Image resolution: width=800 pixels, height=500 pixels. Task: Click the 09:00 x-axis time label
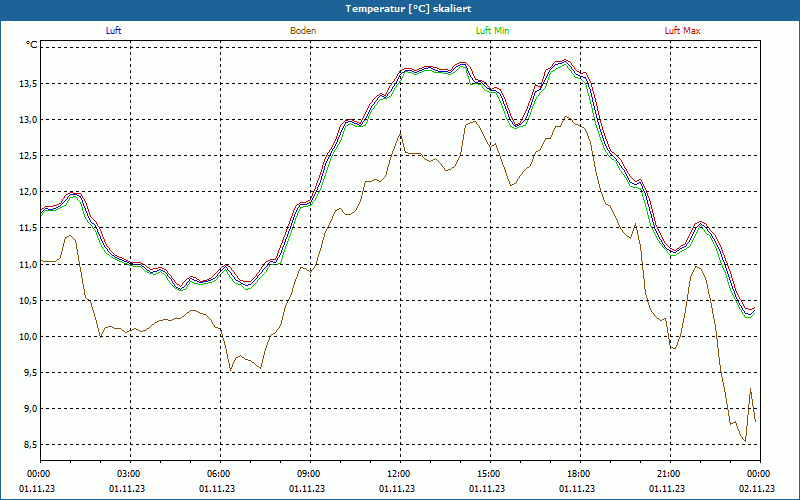pos(310,474)
